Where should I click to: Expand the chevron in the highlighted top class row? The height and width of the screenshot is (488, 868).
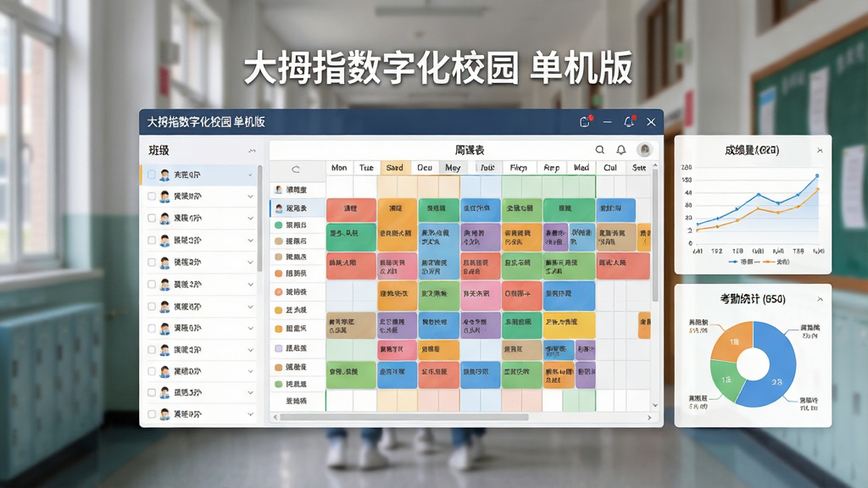250,175
